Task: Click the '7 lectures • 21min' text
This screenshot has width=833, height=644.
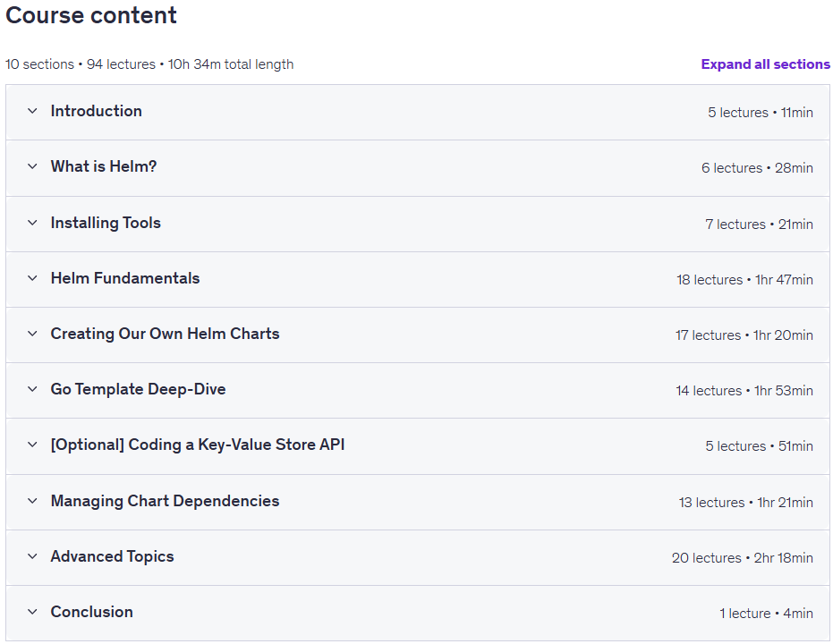Action: [x=759, y=224]
